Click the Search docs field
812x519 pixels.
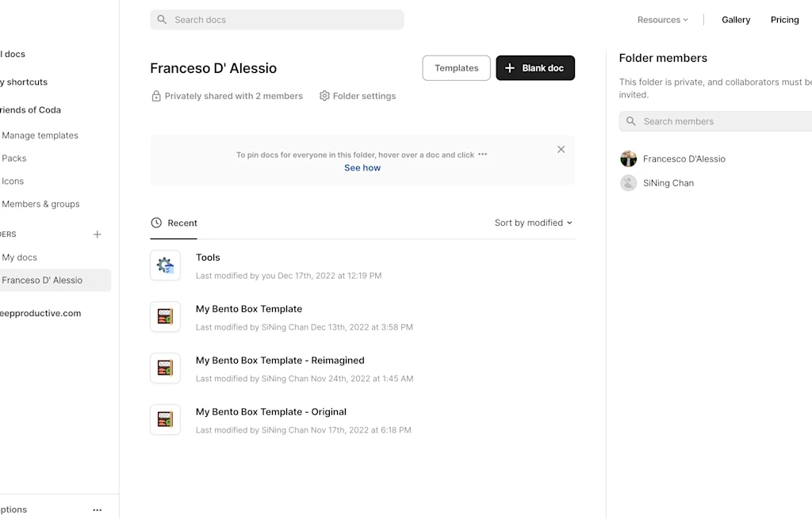277,20
